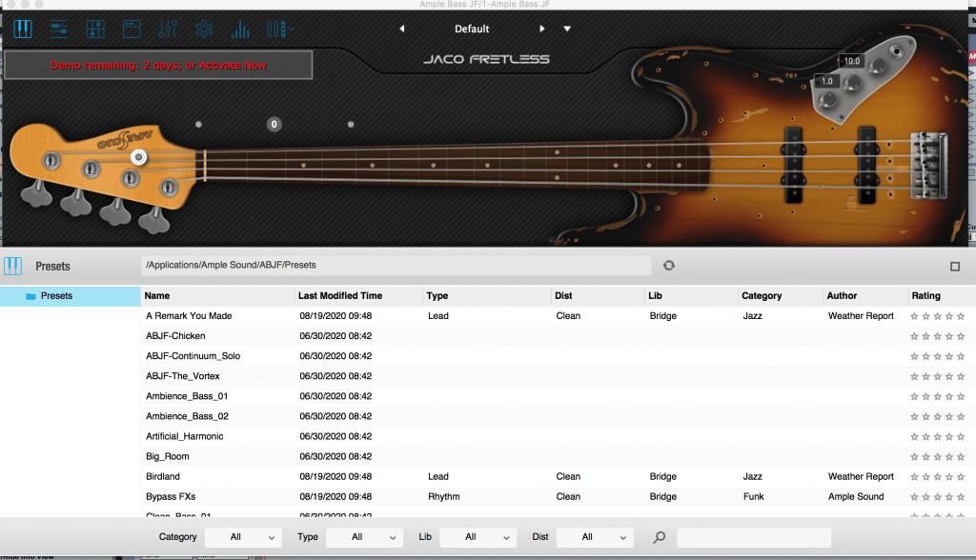The width and height of the screenshot is (976, 560).
Task: Open the tab player grid icon
Action: pyautogui.click(x=95, y=29)
